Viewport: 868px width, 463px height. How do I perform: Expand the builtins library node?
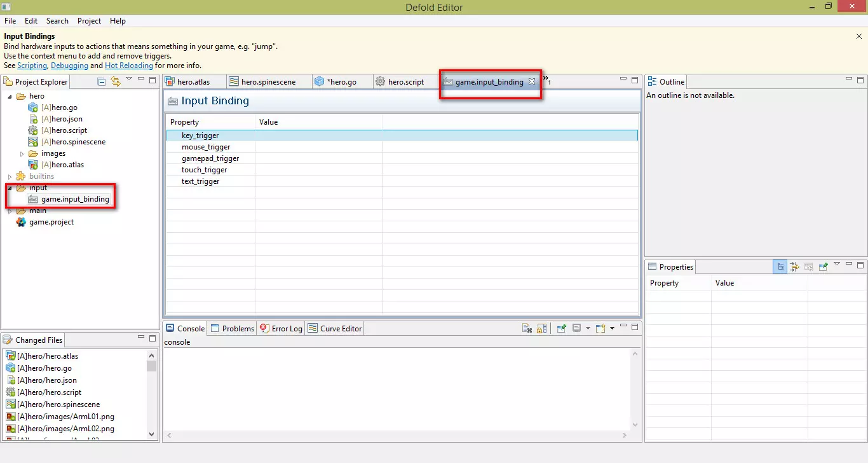[10, 176]
